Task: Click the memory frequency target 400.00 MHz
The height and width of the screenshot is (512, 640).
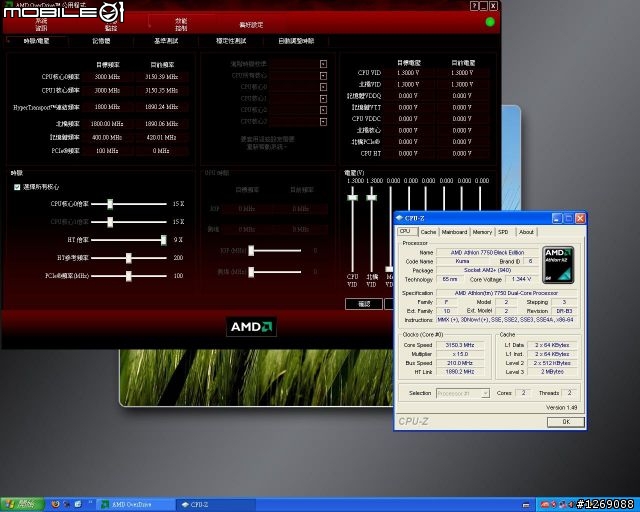Action: click(107, 138)
